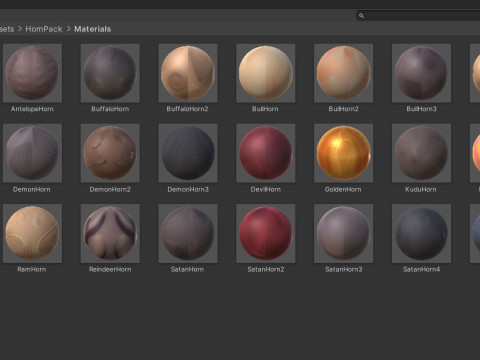Select the AntelopeHorn material sphere
The height and width of the screenshot is (360, 480).
click(x=32, y=73)
